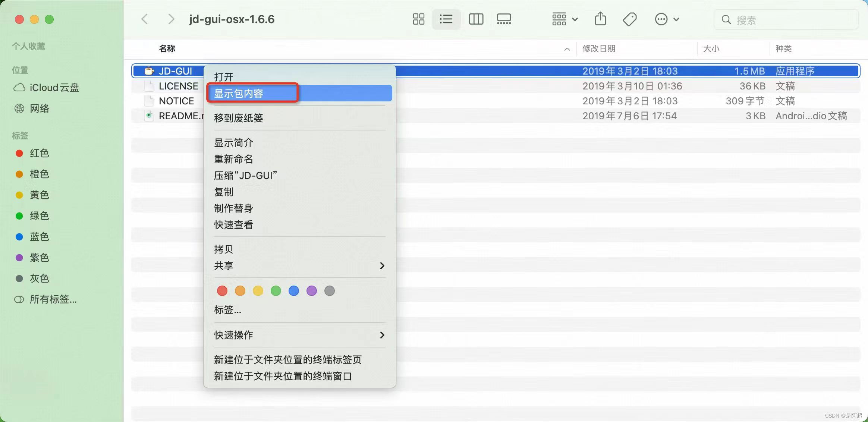The width and height of the screenshot is (868, 422).
Task: Apply orange tag swatch in context menu
Action: (240, 291)
